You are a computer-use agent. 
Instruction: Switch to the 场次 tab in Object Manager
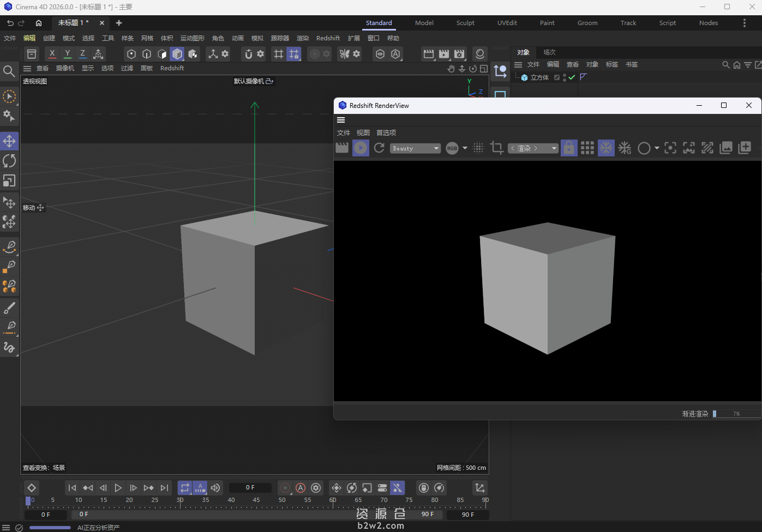pos(549,52)
